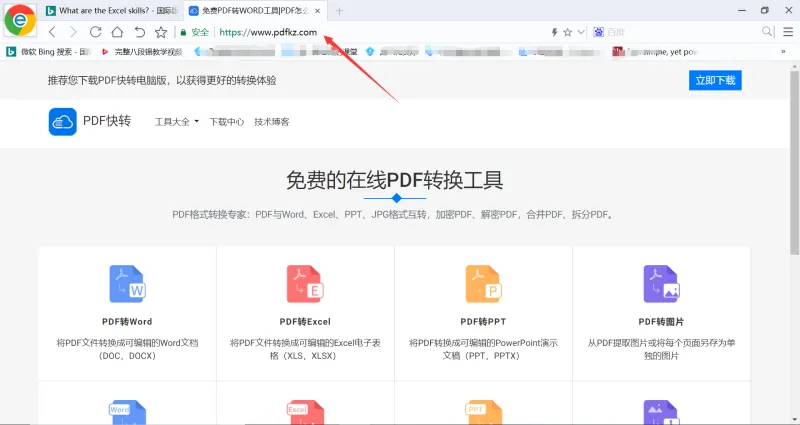The image size is (800, 425).
Task: Click the Word-to-PDF icon in bottom row
Action: tap(128, 412)
